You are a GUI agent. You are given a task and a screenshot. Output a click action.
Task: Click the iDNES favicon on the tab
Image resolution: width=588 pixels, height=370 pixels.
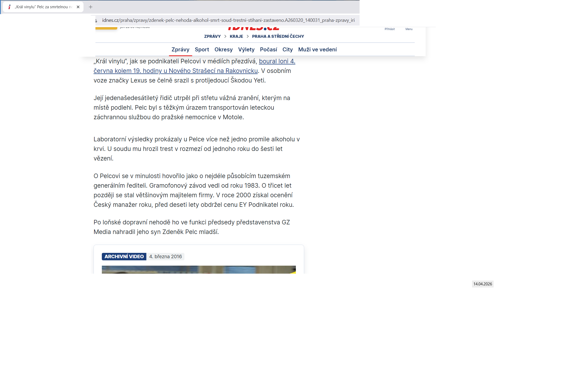tap(9, 7)
